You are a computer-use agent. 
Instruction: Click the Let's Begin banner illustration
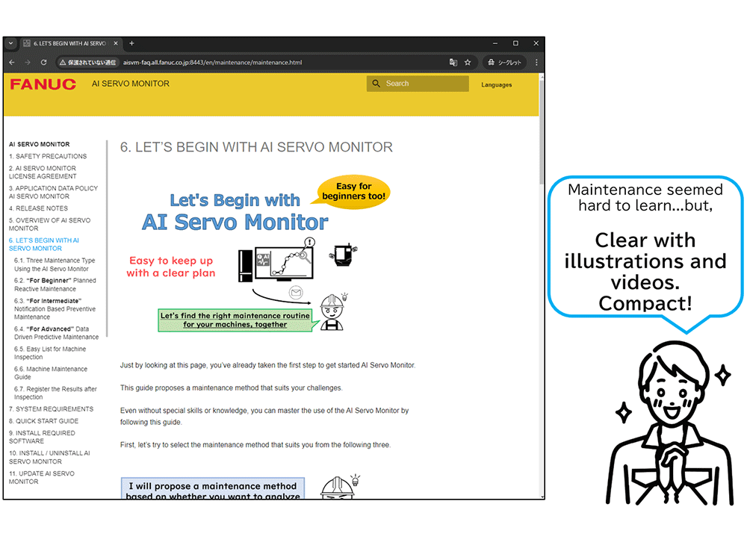coord(258,254)
